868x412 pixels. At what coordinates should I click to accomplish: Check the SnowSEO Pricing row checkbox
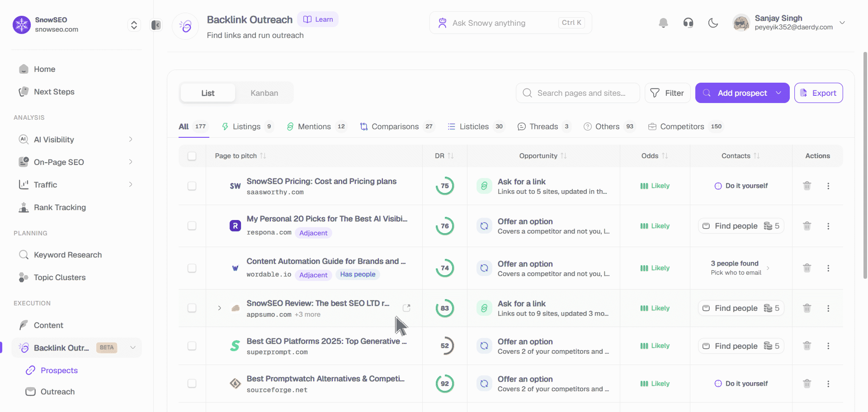192,186
